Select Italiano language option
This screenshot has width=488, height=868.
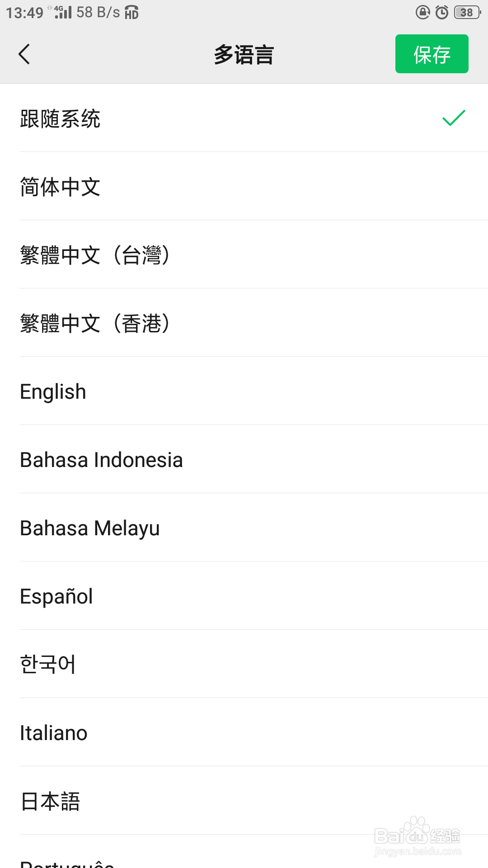(54, 733)
